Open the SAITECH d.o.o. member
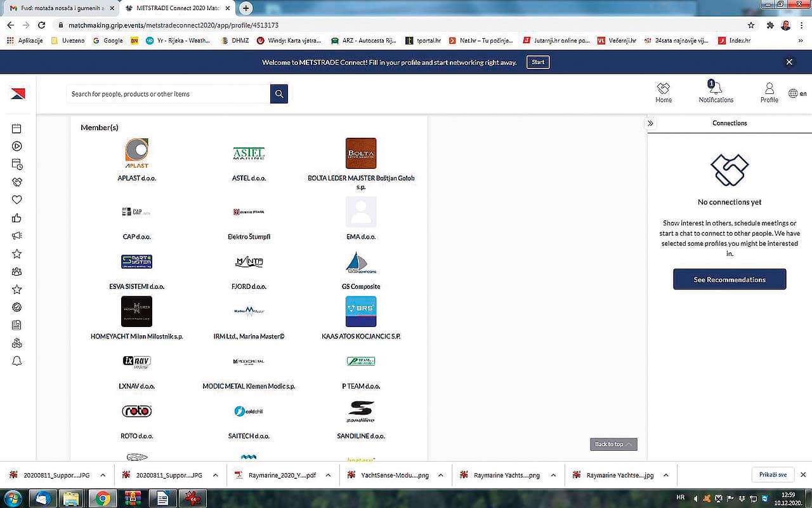The height and width of the screenshot is (508, 812). coord(249,436)
